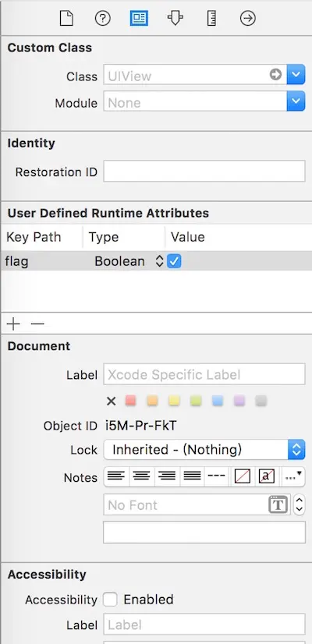Open the Lock Inherited popup menu
This screenshot has width=312, height=644.
pos(204,450)
